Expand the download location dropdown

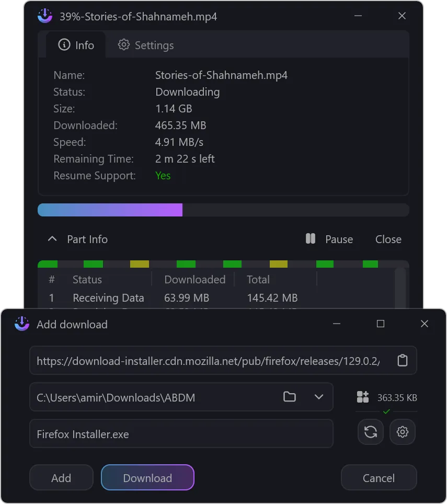coord(319,397)
